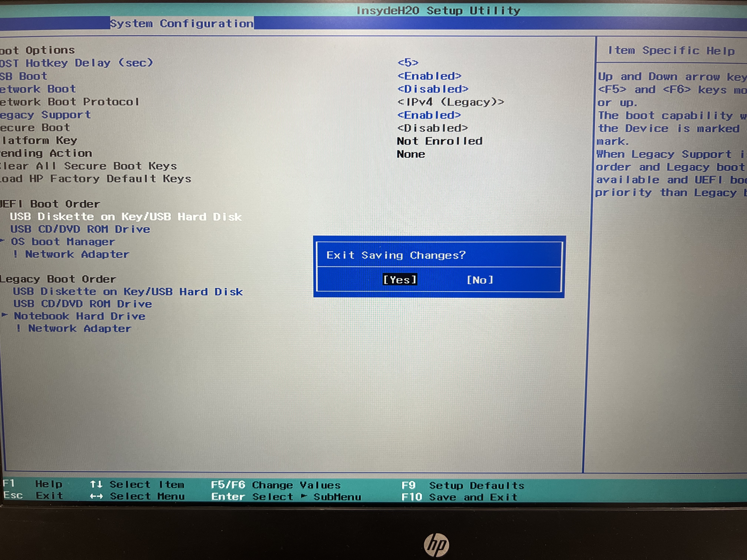
Task: Select Legacy USB CD/DVD ROM Drive entry
Action: (x=82, y=304)
